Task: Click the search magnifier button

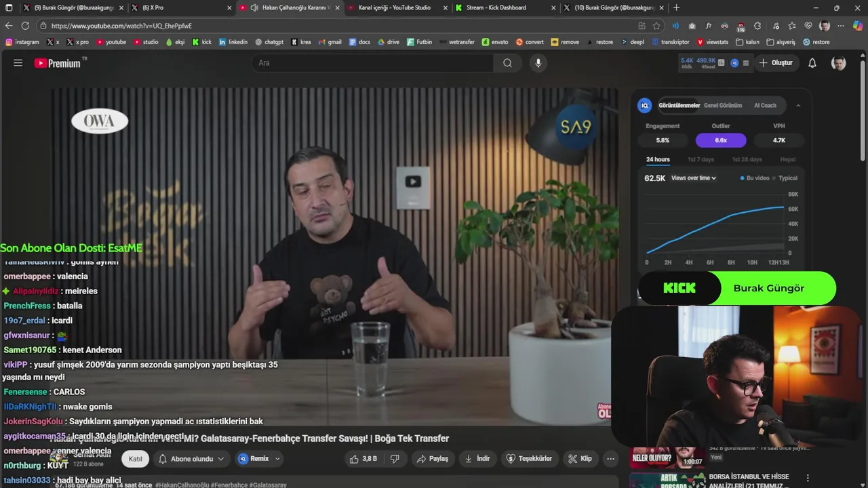Action: [507, 63]
